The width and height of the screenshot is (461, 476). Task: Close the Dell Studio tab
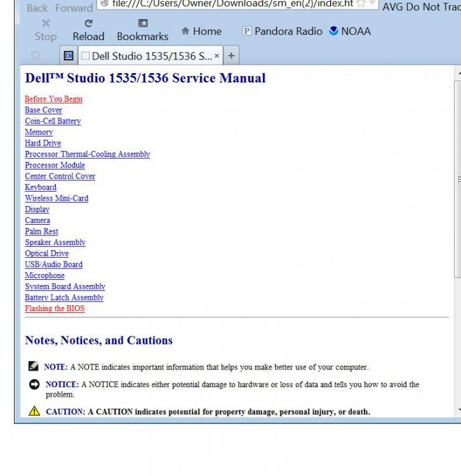(217, 56)
